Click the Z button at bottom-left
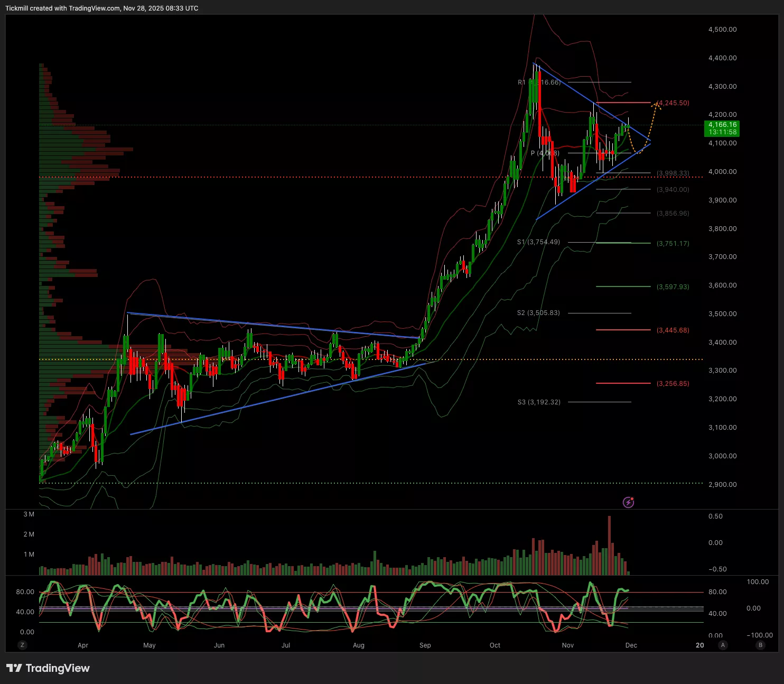Image resolution: width=784 pixels, height=684 pixels. 22,645
